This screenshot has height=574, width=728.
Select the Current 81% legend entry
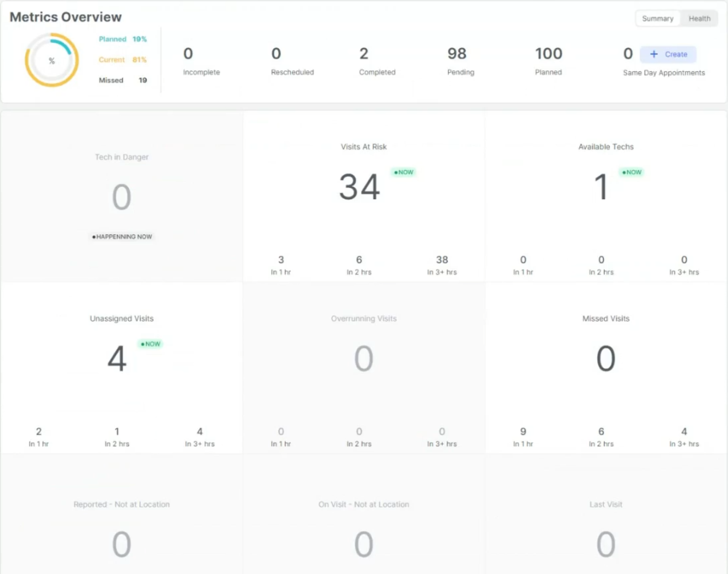[122, 60]
